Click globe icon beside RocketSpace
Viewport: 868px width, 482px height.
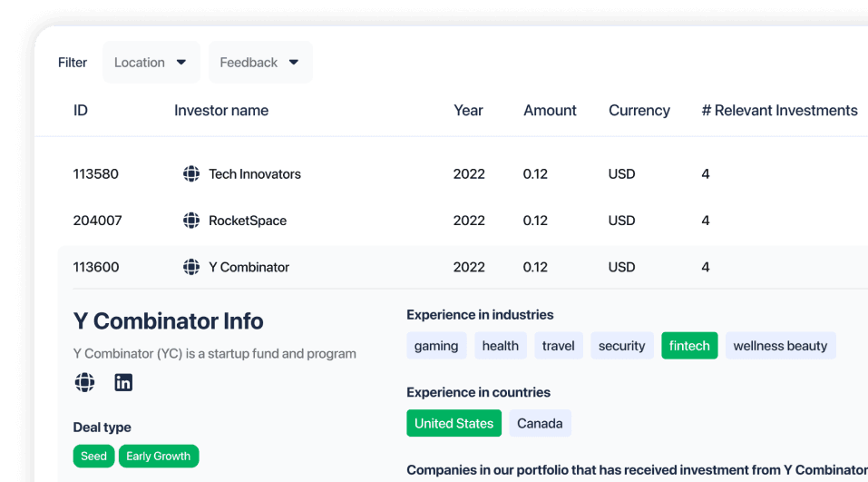(x=191, y=221)
